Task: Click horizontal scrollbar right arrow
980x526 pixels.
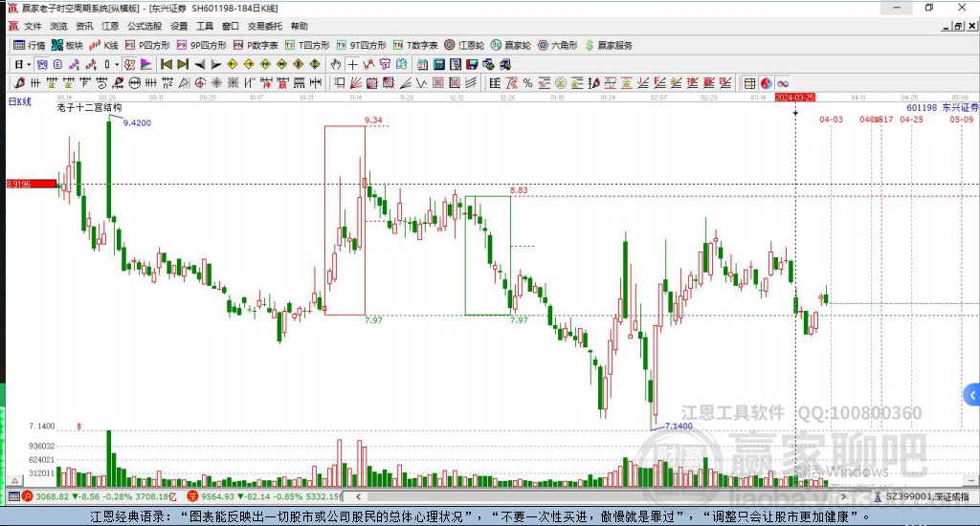Action: 843,496
